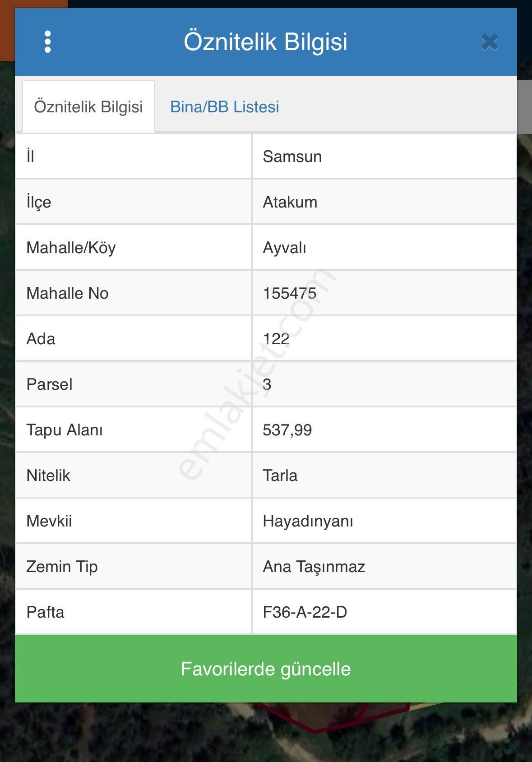The image size is (532, 762).
Task: Open the three-dot options menu
Action: (x=48, y=42)
